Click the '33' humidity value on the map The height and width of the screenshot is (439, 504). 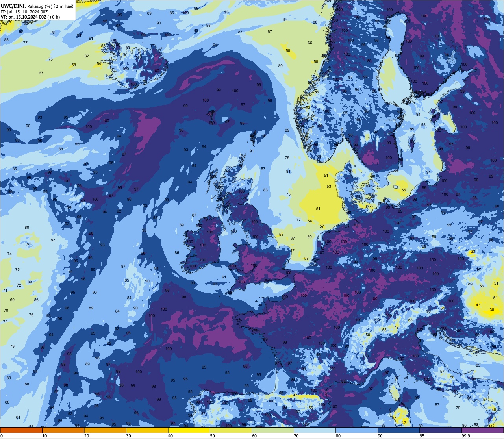click(473, 252)
